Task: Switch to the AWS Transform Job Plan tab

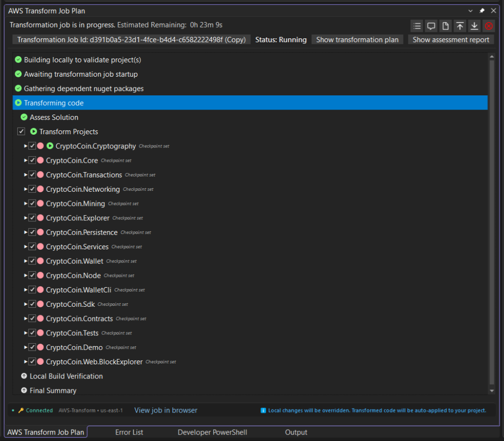Action: point(46,432)
